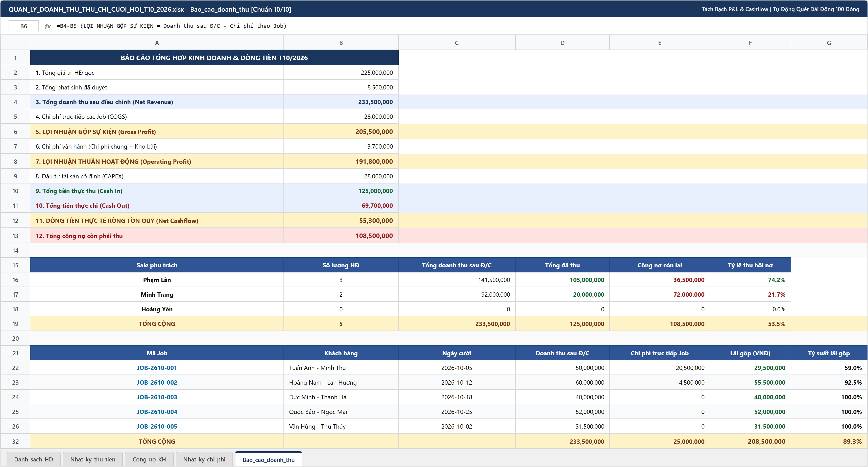Click the JOB-2610-002 link
The width and height of the screenshot is (868, 467).
[157, 382]
